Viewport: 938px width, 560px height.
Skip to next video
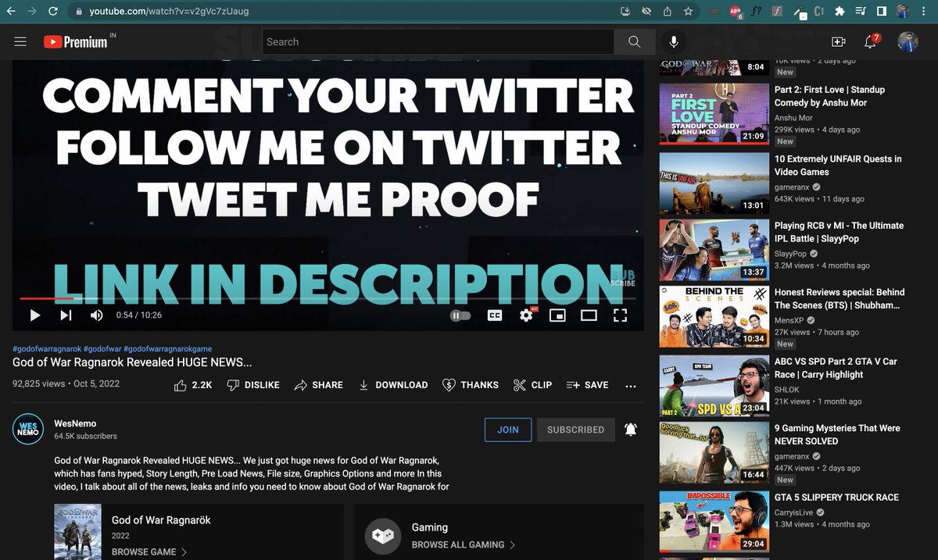click(x=66, y=315)
